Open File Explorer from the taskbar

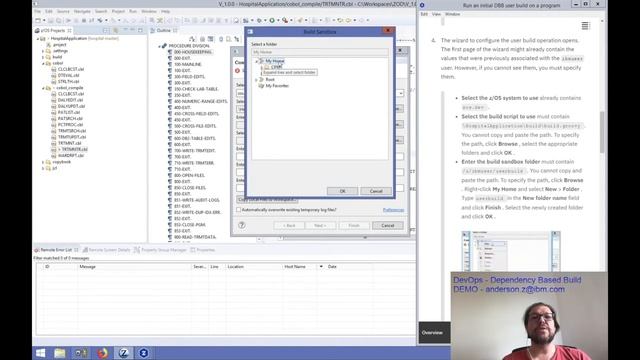(x=60, y=353)
